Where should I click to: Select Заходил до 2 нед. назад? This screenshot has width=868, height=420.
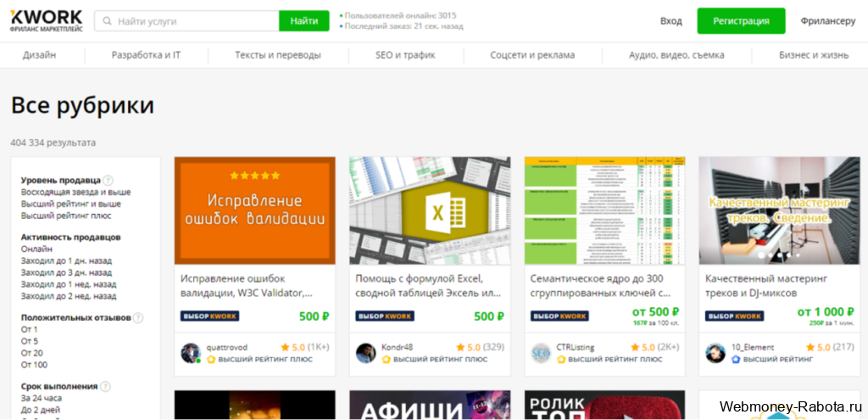point(69,296)
